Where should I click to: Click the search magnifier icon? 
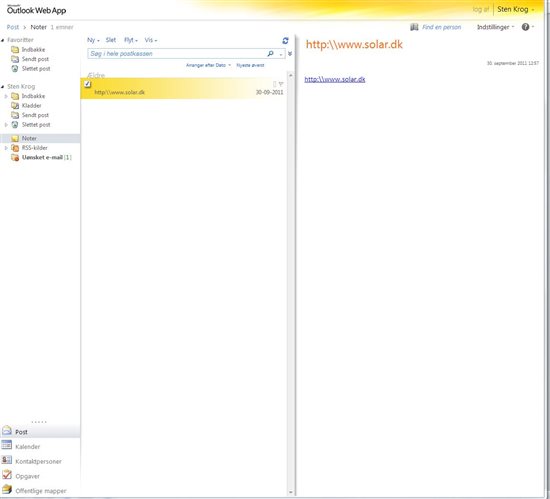point(270,54)
